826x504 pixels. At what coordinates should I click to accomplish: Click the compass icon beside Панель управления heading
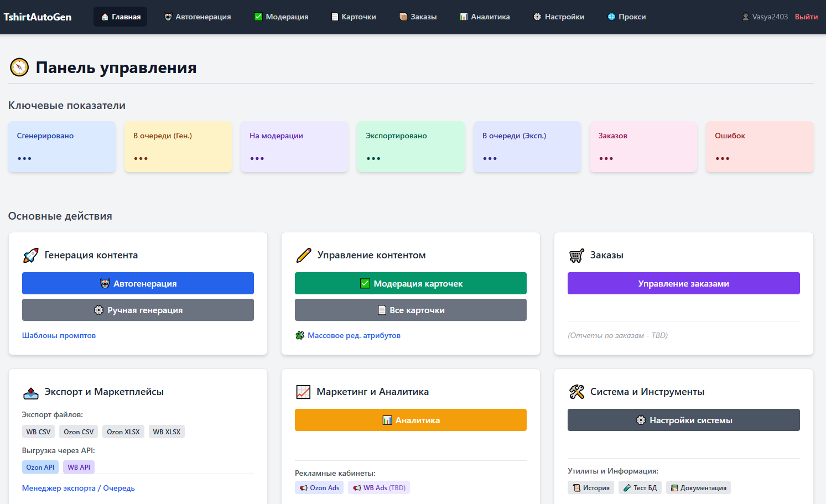[19, 67]
